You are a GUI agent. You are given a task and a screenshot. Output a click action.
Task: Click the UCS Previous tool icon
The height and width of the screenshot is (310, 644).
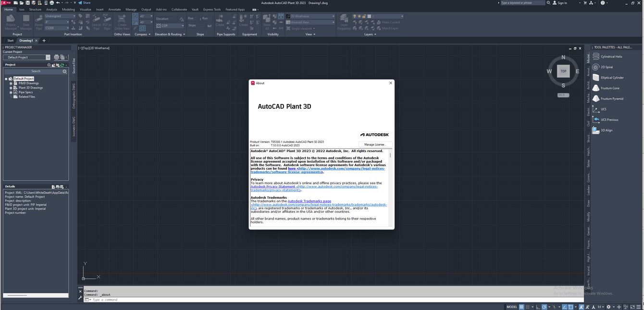click(596, 120)
